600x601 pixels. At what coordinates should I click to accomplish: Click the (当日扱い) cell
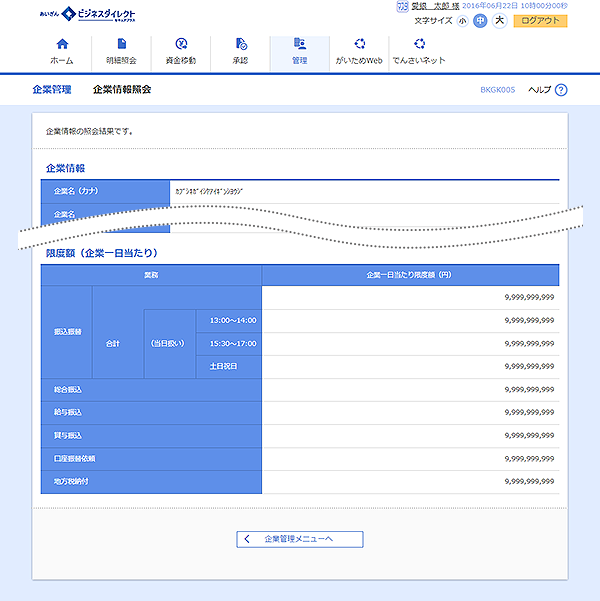tap(168, 343)
